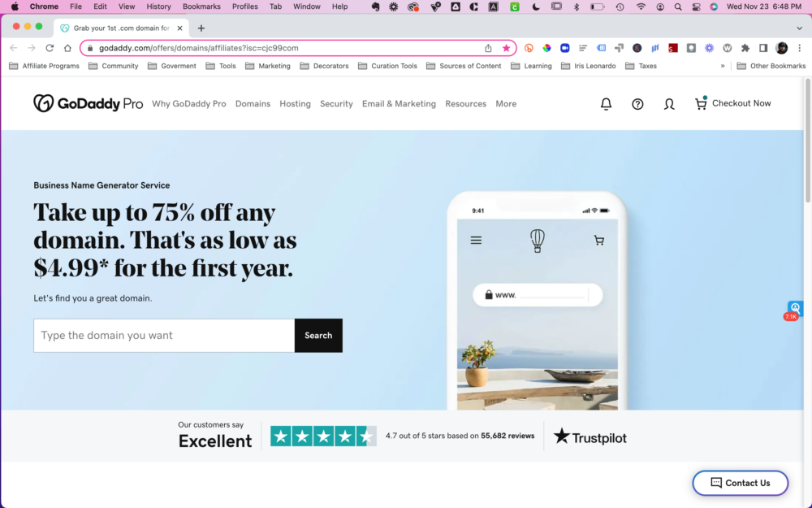Click the share page icon in address bar
This screenshot has width=812, height=508.
[x=488, y=48]
